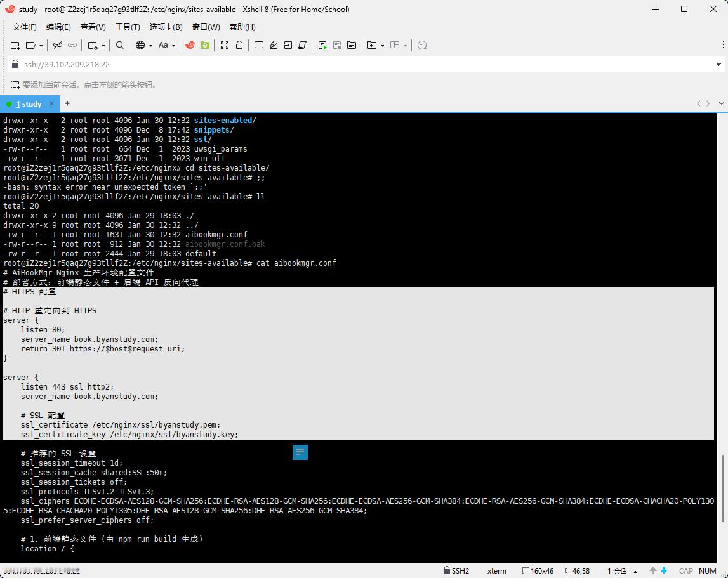
Task: Click the xterm terminal type status
Action: click(497, 571)
